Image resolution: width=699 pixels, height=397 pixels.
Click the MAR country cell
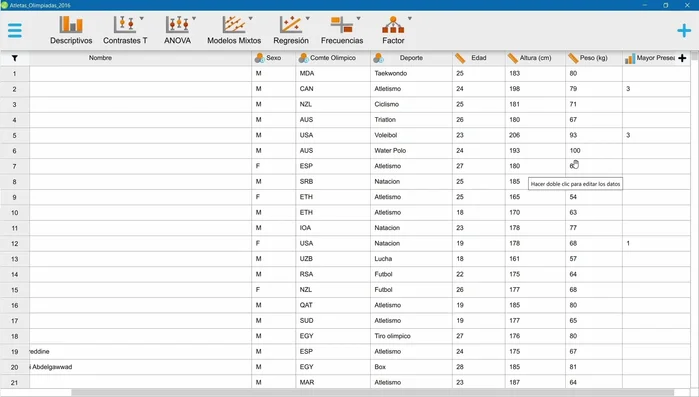(333, 382)
